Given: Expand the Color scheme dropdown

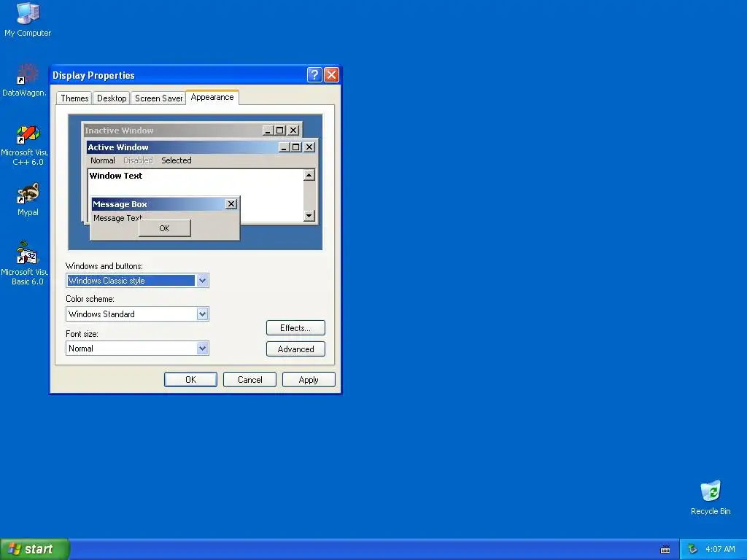Looking at the screenshot, I should [202, 314].
